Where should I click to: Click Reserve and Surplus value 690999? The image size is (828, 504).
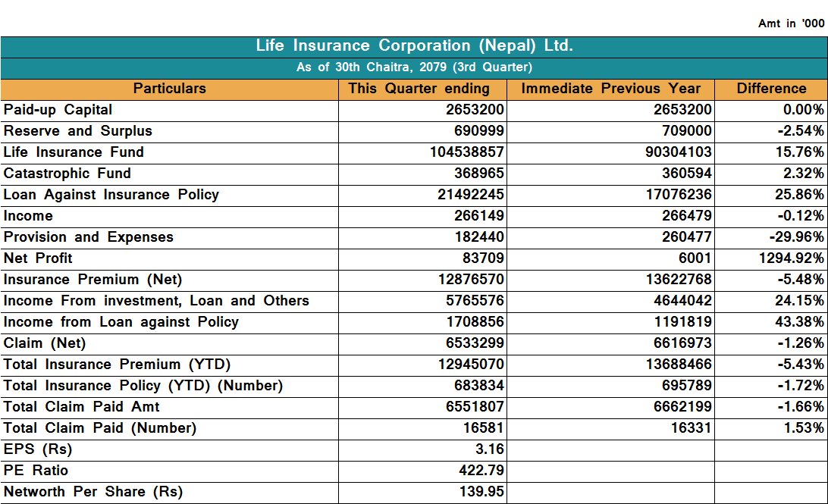pyautogui.click(x=479, y=131)
